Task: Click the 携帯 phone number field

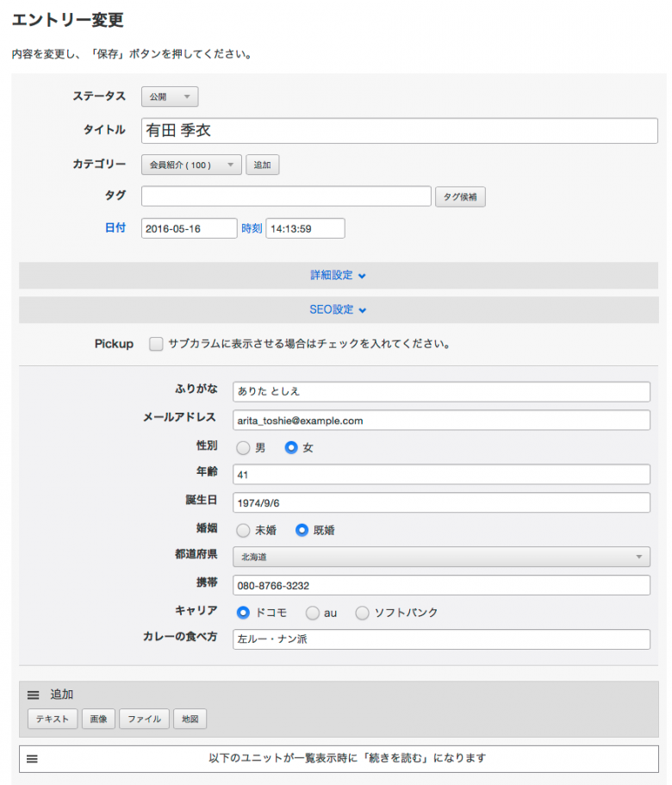Action: (x=440, y=585)
